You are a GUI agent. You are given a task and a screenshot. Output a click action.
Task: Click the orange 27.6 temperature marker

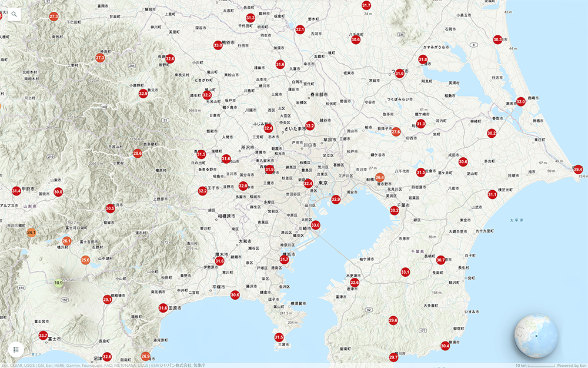point(396,132)
